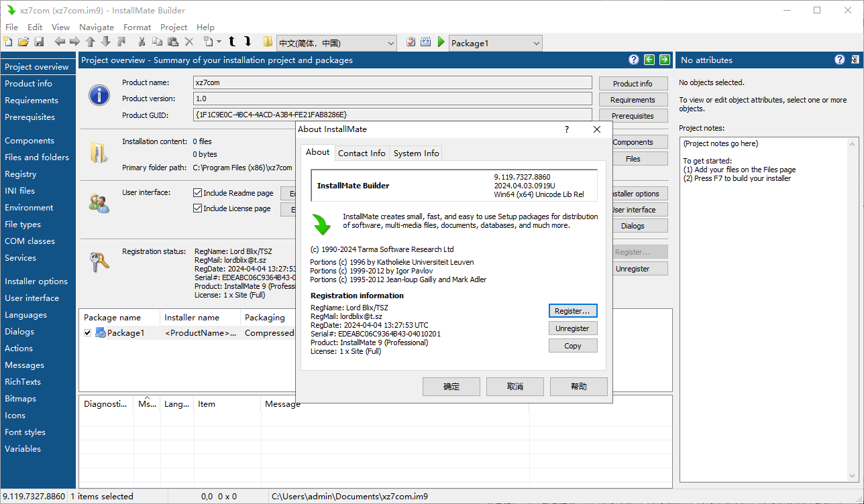Open the File menu
864x504 pixels.
tap(11, 27)
